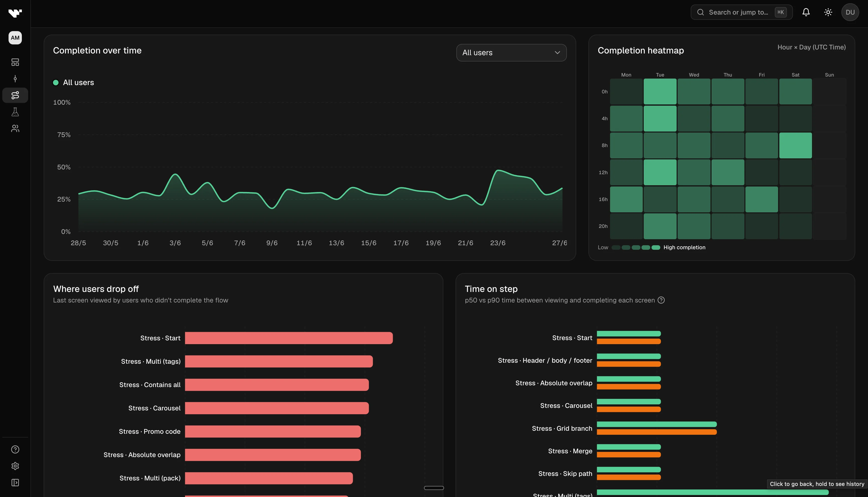The height and width of the screenshot is (497, 868).
Task: Click the "Stress · Header / body / footer" label
Action: click(x=545, y=360)
